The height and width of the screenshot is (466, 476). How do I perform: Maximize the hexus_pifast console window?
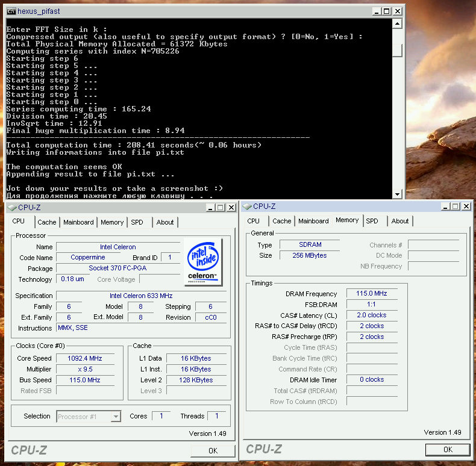tap(387, 11)
